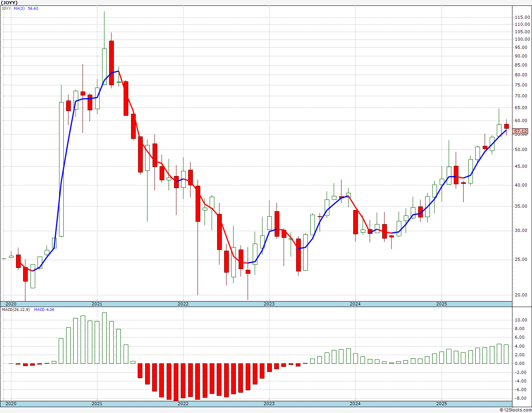Click the 12Stocks.com watermark link

pyautogui.click(x=516, y=410)
